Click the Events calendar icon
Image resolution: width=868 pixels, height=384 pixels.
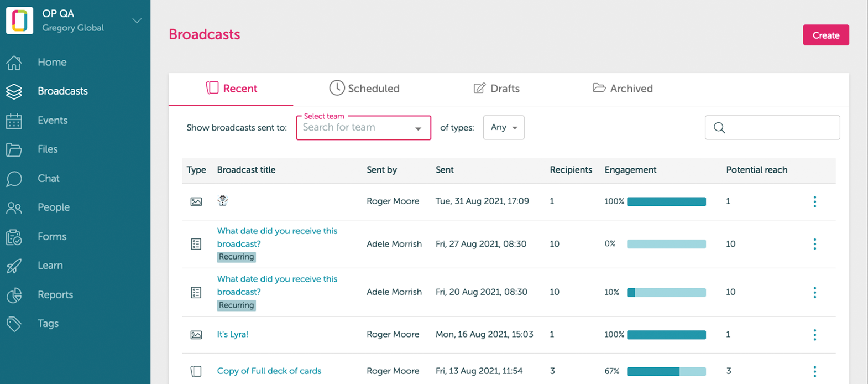pyautogui.click(x=14, y=121)
